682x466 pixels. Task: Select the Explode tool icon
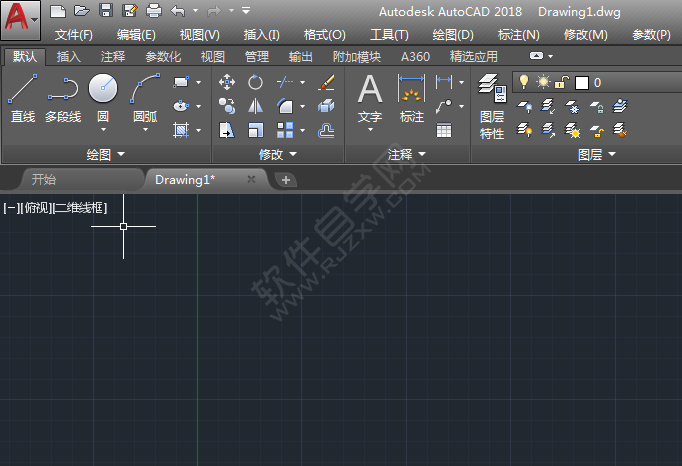pos(326,106)
